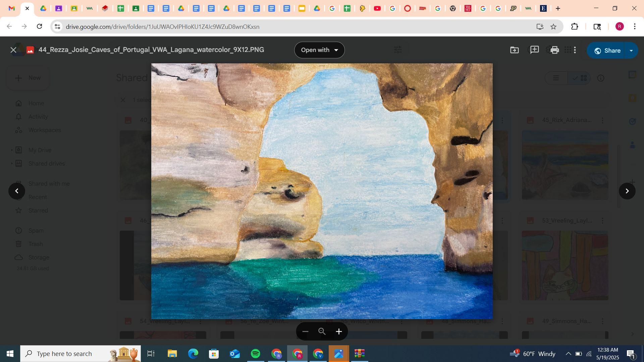Open Chrome extensions puzzle icon
Viewport: 644px width, 362px height.
[575, 26]
